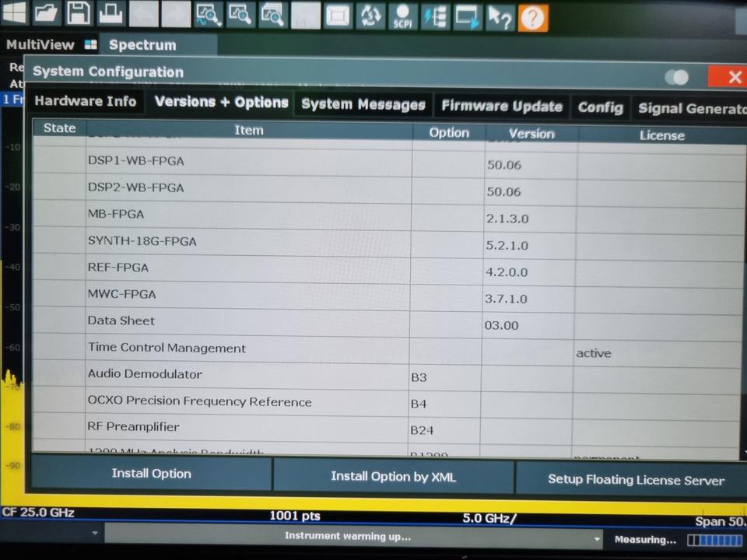Click the Install Option button
This screenshot has height=560, width=747.
[x=152, y=474]
